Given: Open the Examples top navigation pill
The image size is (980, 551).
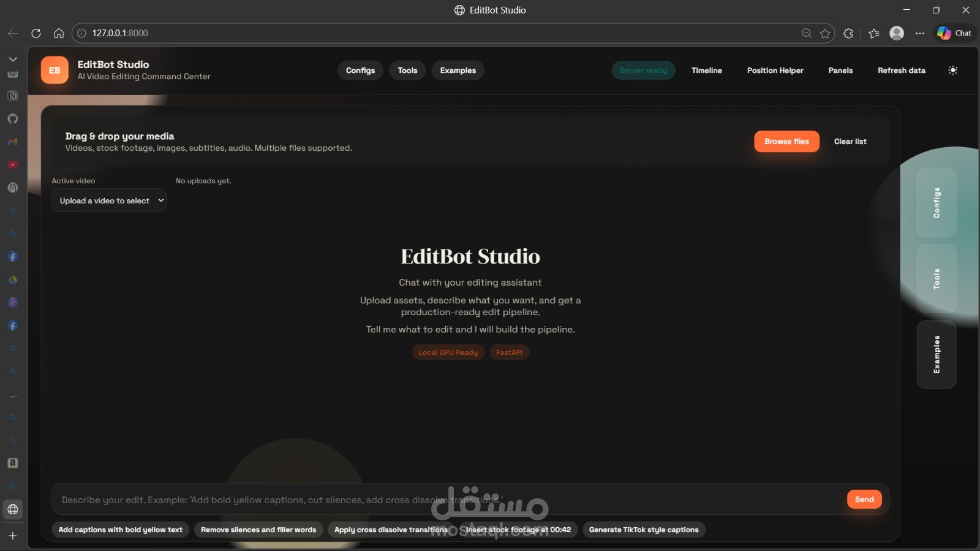Looking at the screenshot, I should 458,70.
